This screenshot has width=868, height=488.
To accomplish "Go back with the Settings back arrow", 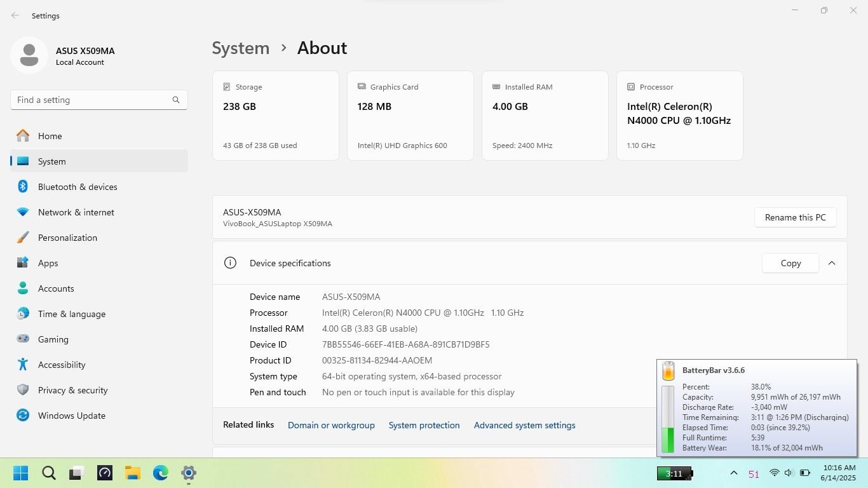I will [15, 15].
